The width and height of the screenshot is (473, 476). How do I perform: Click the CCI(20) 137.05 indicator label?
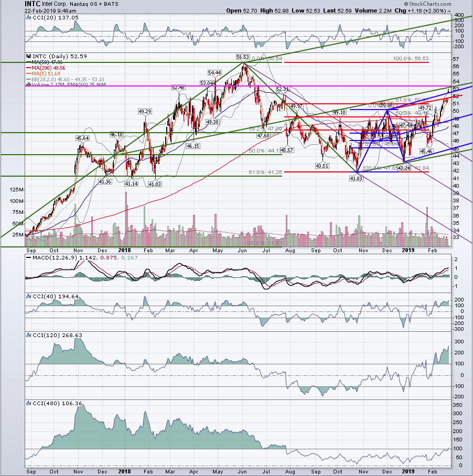56,18
